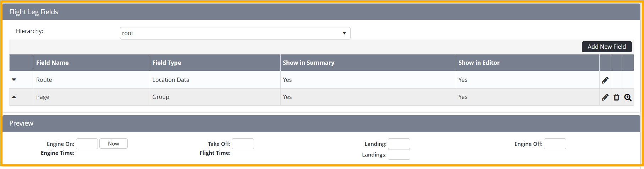
Task: Select the Show in Summary column header
Action: tap(308, 63)
